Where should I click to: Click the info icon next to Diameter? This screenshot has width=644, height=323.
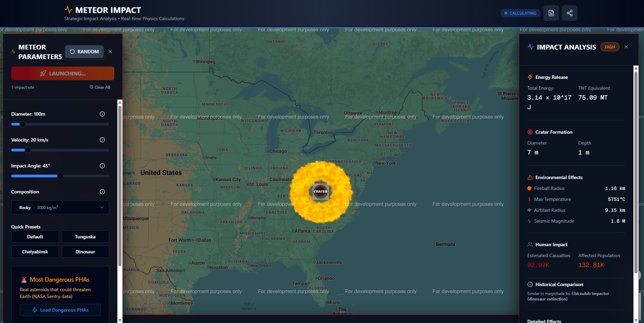pos(102,114)
